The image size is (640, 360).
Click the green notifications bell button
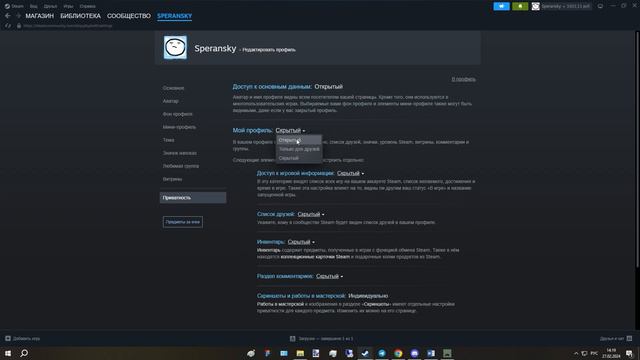click(x=520, y=6)
